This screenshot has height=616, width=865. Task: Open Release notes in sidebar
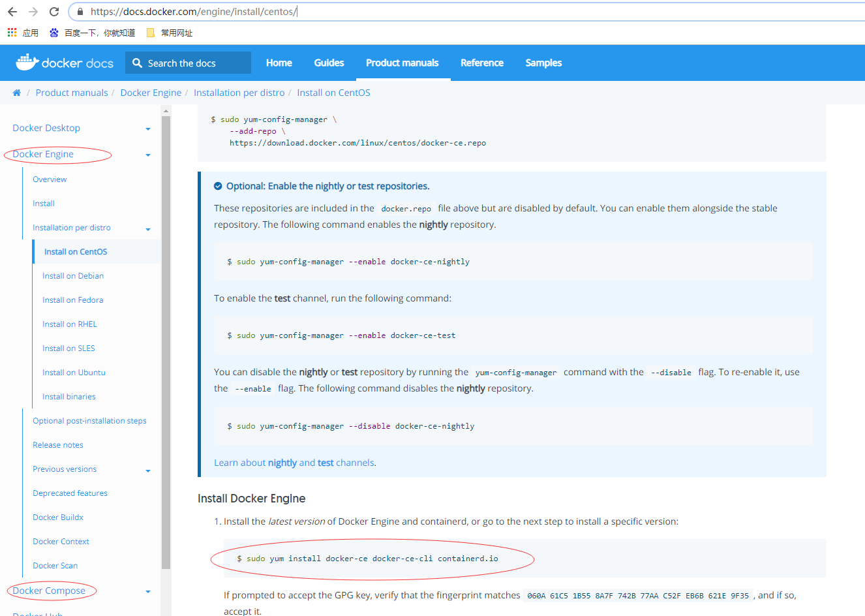click(58, 445)
